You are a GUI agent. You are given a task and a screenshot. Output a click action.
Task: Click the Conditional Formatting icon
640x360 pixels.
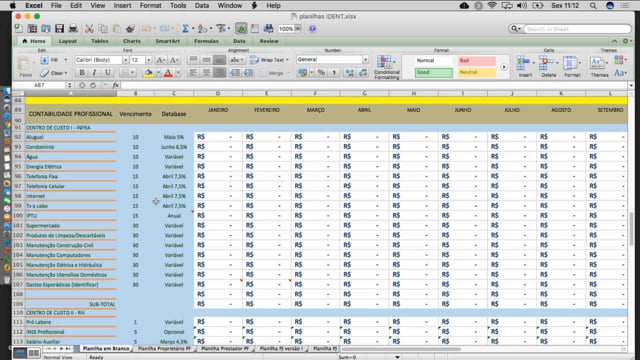point(386,67)
